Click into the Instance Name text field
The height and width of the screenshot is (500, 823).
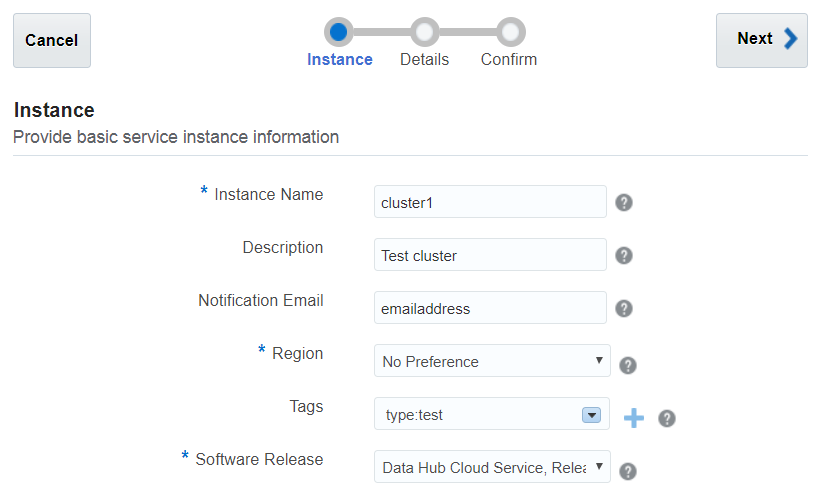(x=490, y=202)
